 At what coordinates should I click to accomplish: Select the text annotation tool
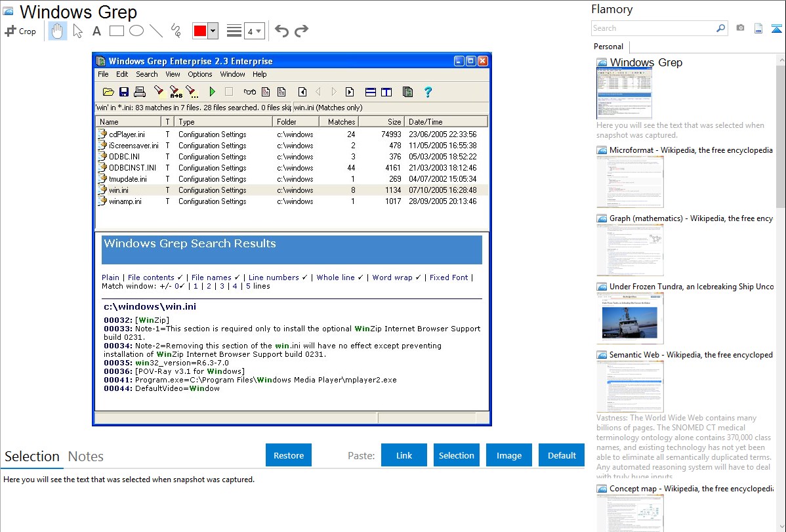96,31
